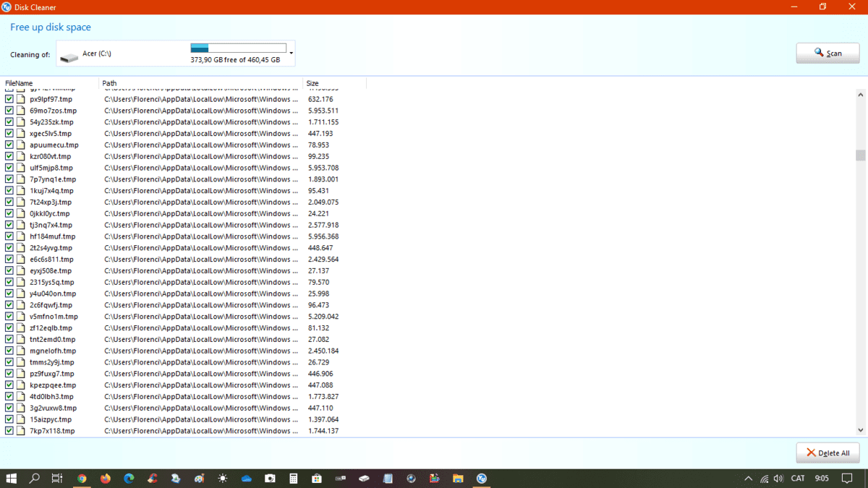The image size is (868, 488).
Task: Select the 3g2vuxw8.tmp file name
Action: pos(53,408)
